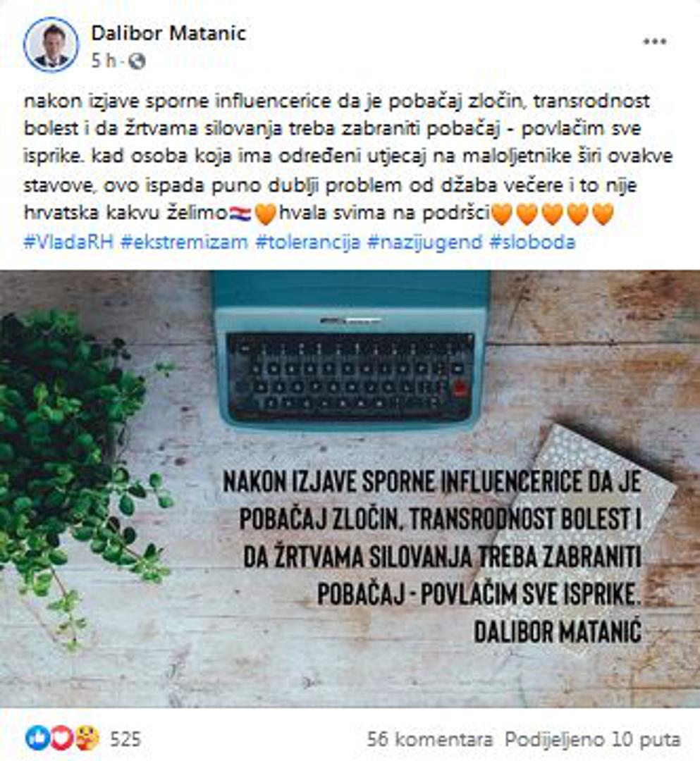The height and width of the screenshot is (761, 700).
Task: Click the 5 h timestamp
Action: [104, 61]
